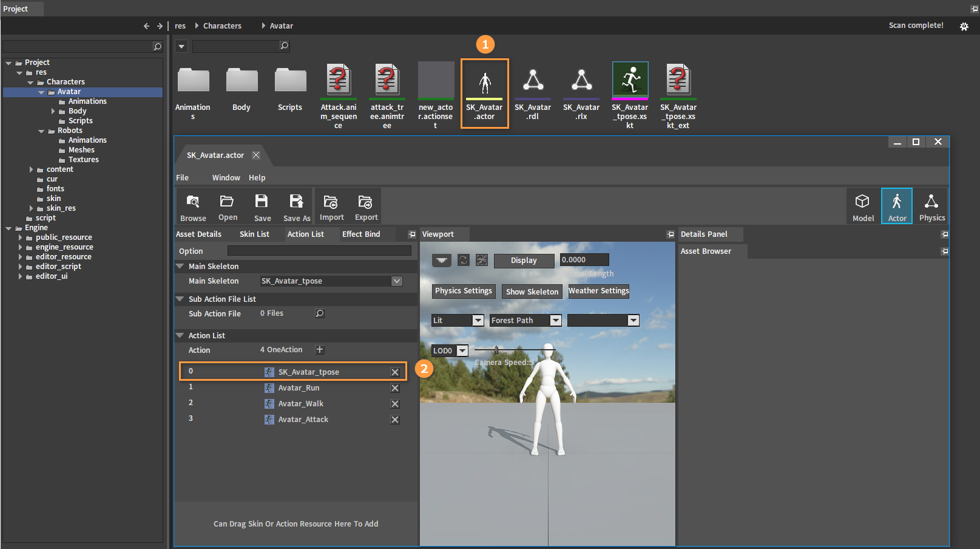Click search icon in asset browser filter

click(284, 46)
